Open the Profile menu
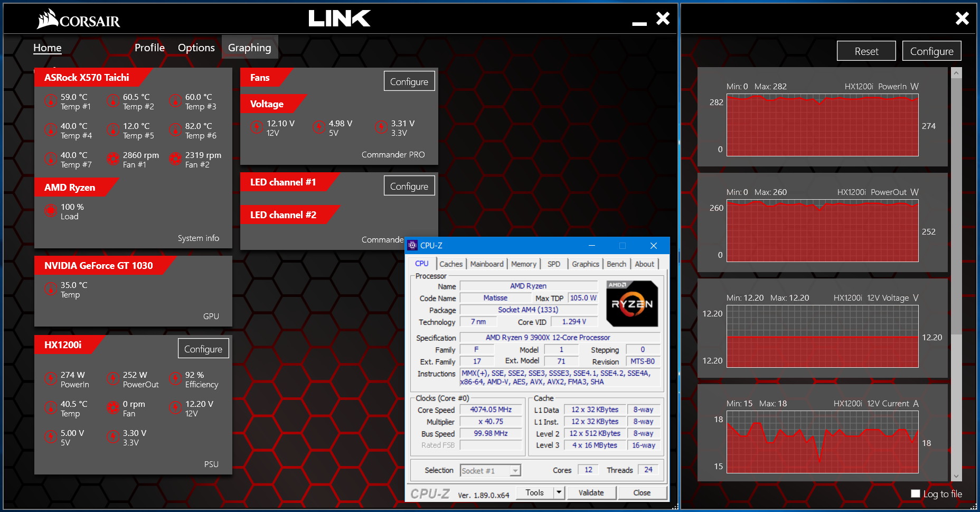 149,48
